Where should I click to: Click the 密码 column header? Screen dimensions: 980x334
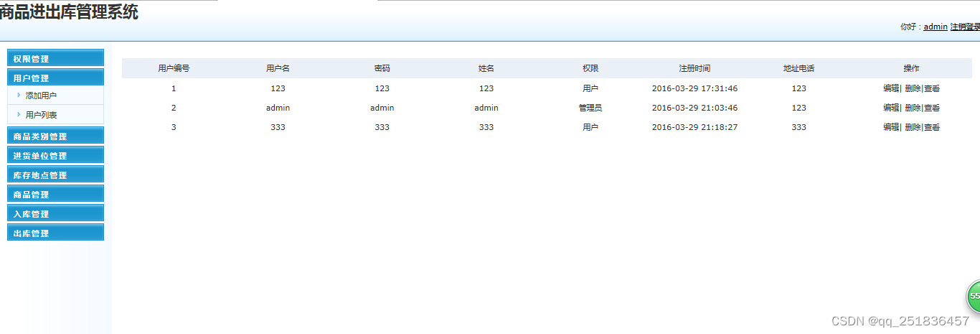[382, 68]
